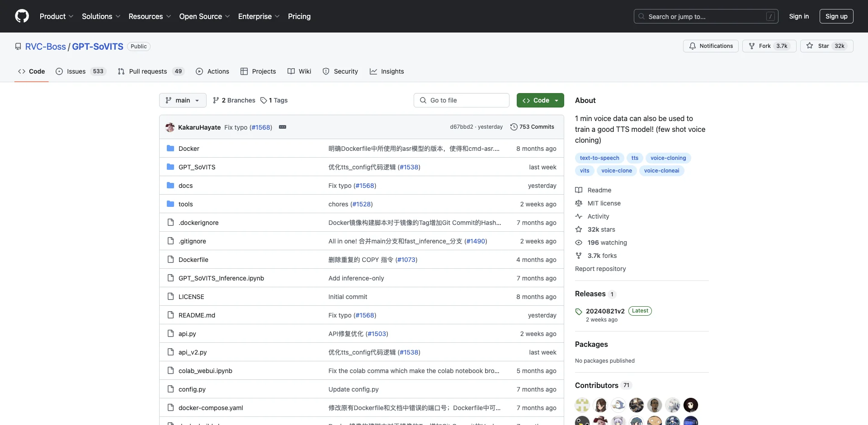Open api_v2.py file
868x425 pixels.
click(x=193, y=352)
